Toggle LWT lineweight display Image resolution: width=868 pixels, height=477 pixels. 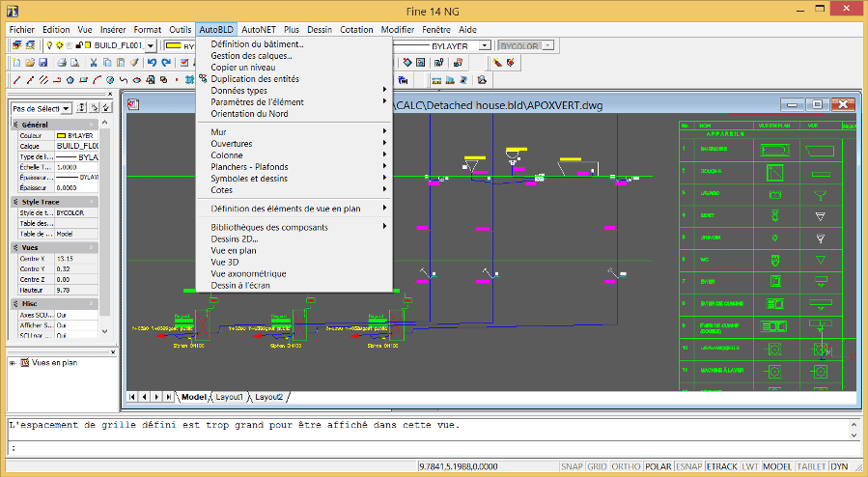click(750, 466)
